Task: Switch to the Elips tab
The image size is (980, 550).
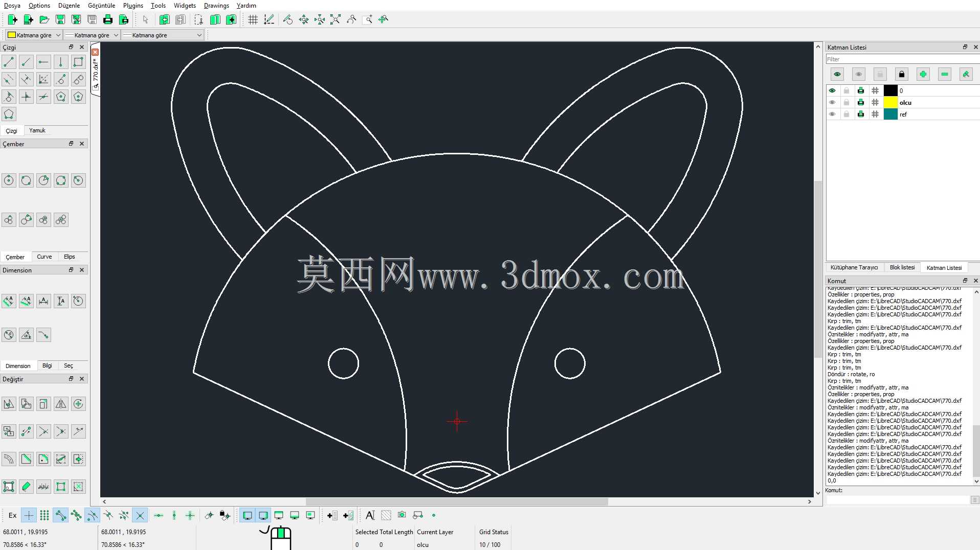Action: [x=70, y=257]
